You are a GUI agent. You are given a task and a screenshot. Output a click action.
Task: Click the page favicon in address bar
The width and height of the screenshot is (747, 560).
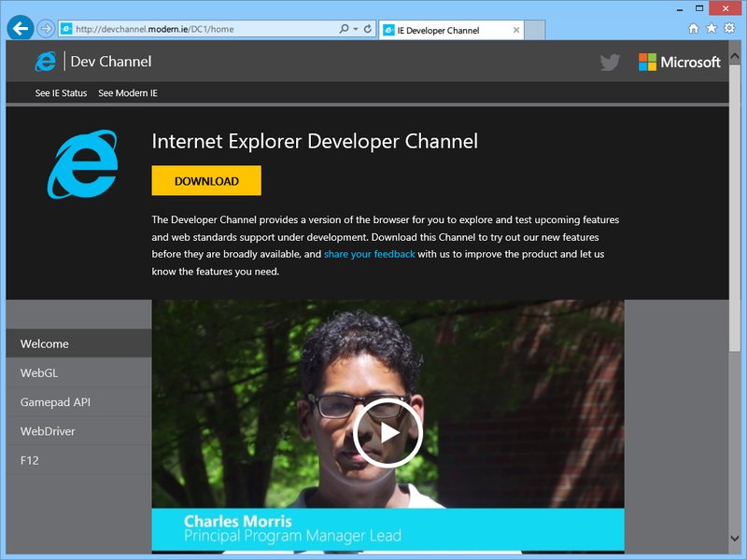tap(66, 29)
